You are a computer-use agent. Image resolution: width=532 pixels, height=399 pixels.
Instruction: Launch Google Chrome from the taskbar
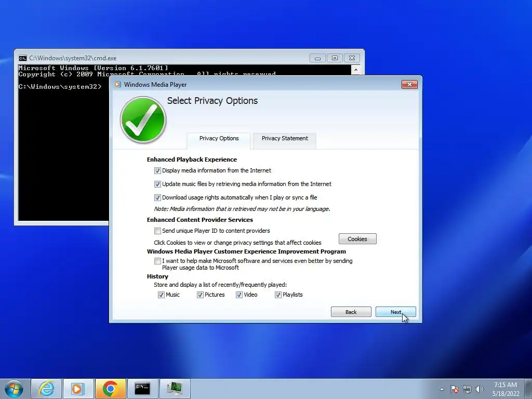(110, 389)
